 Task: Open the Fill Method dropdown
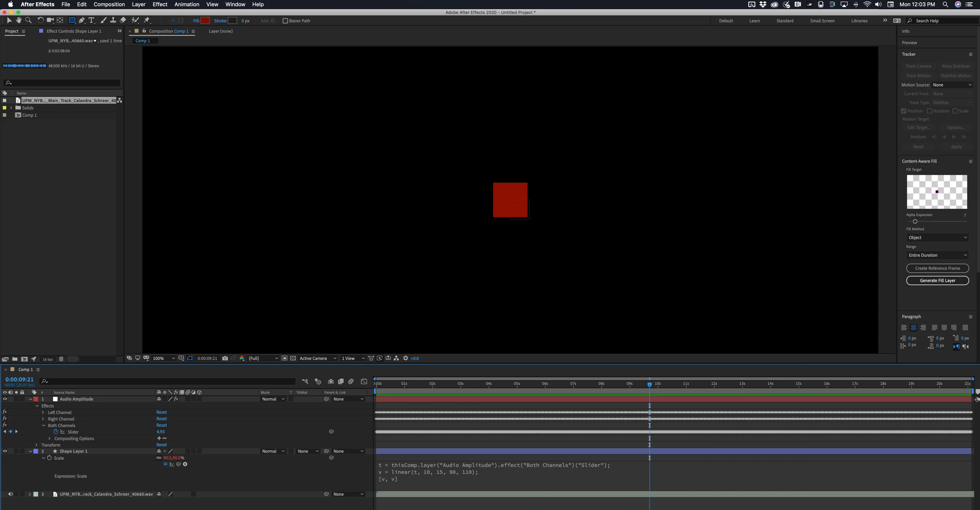pos(937,237)
